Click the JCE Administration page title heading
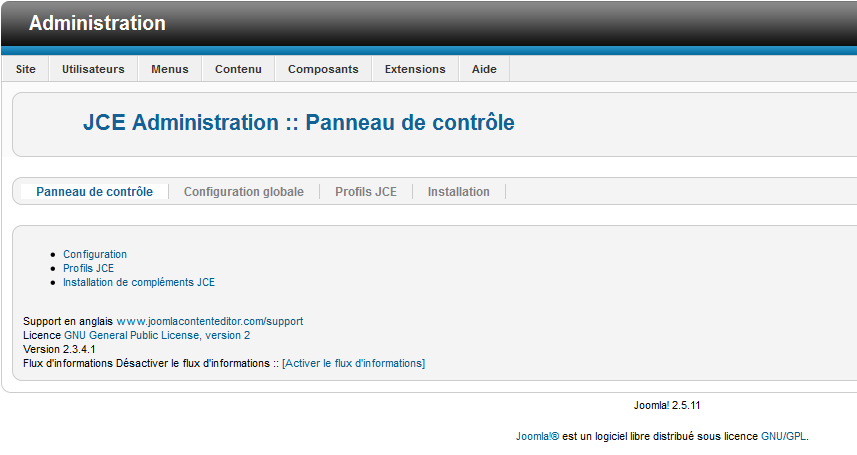857x455 pixels. [299, 123]
